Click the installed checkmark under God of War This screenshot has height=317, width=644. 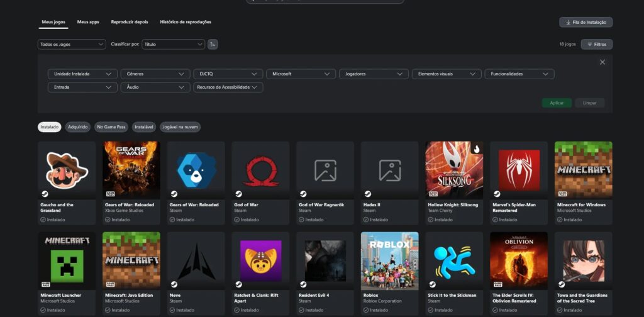point(237,220)
